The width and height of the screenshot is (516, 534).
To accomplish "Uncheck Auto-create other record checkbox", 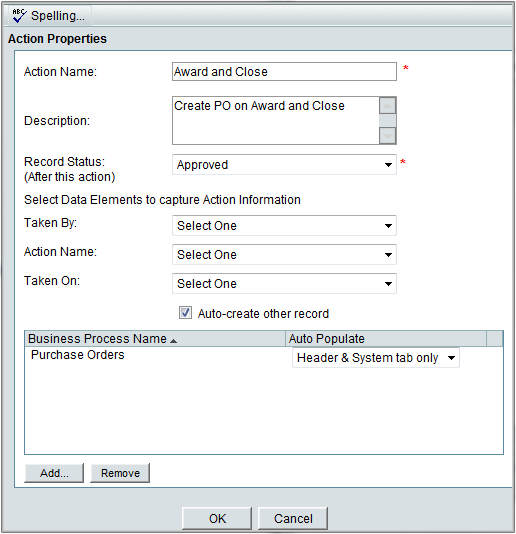I will (x=185, y=313).
